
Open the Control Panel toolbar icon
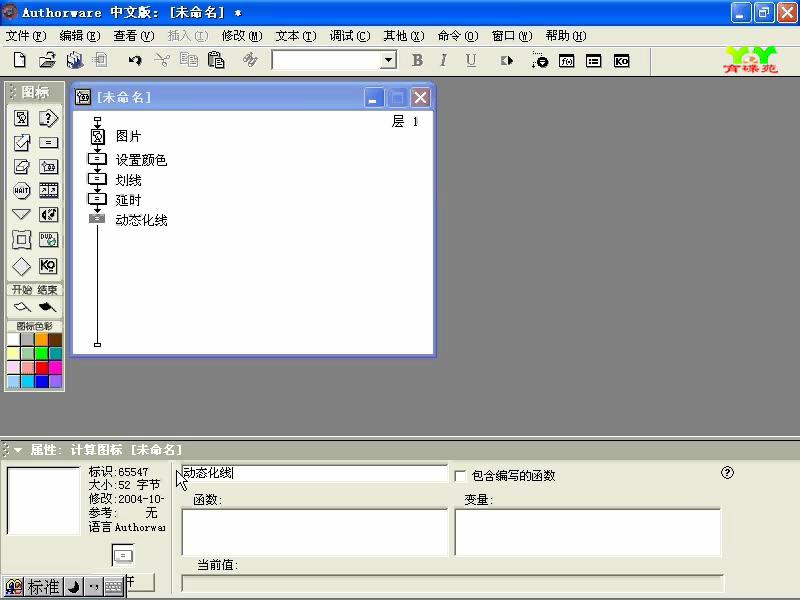[539, 60]
